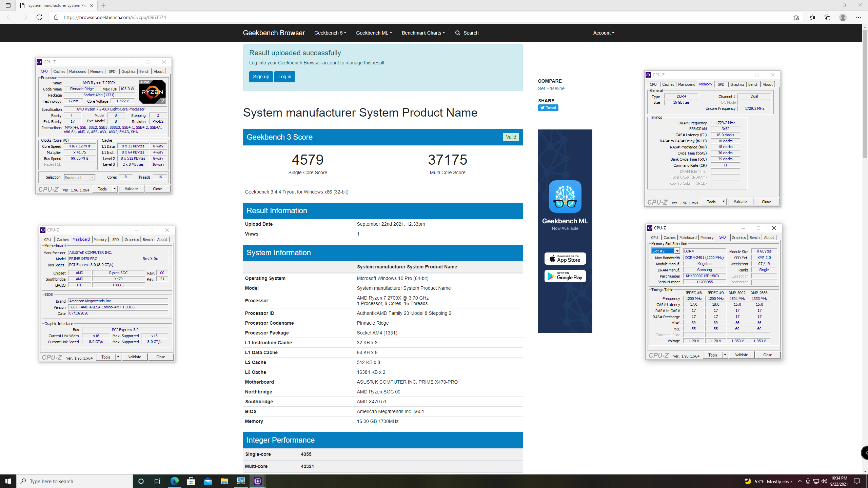Viewport: 868px width, 488px height.
Task: Click the Geekbench ML app icon
Action: click(565, 197)
